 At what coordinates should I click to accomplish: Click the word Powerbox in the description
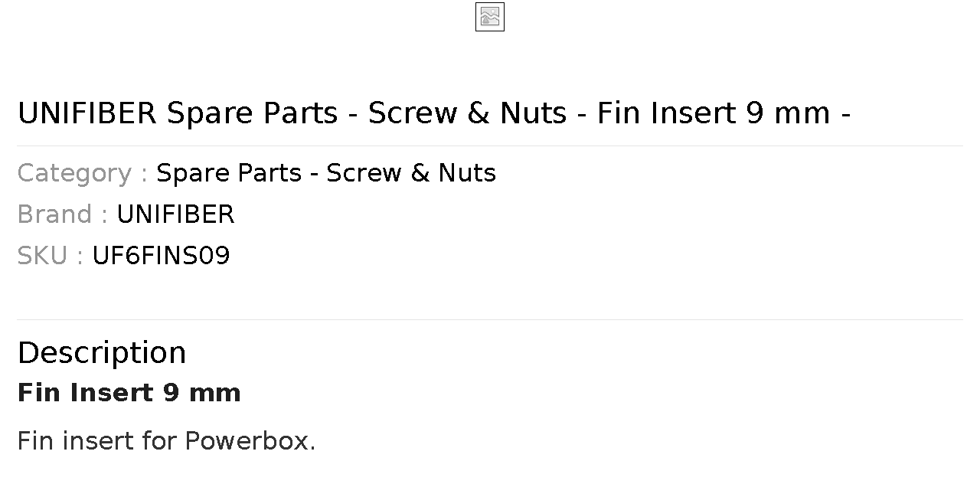[x=250, y=441]
